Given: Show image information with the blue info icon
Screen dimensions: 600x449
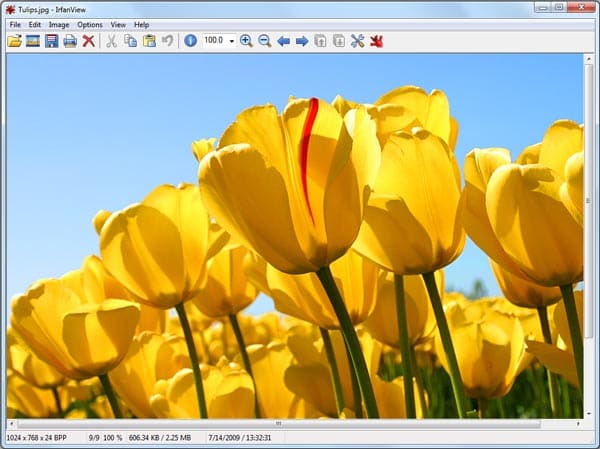Looking at the screenshot, I should pyautogui.click(x=190, y=41).
